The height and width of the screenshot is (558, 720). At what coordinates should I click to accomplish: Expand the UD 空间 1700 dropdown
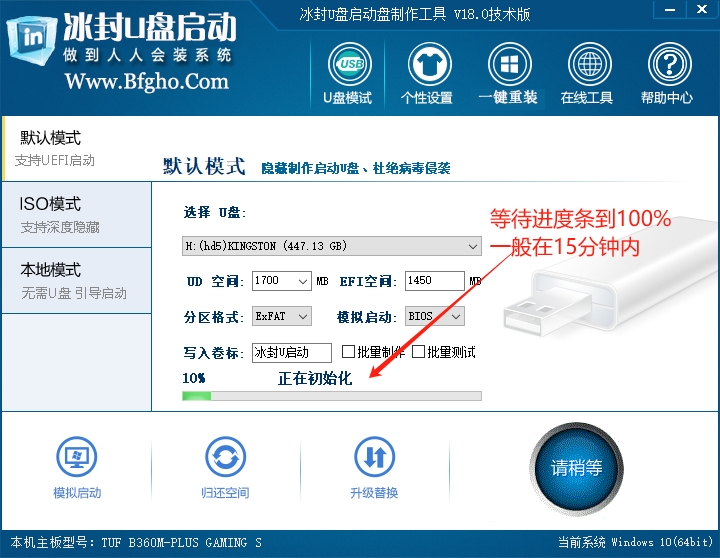pos(281,281)
